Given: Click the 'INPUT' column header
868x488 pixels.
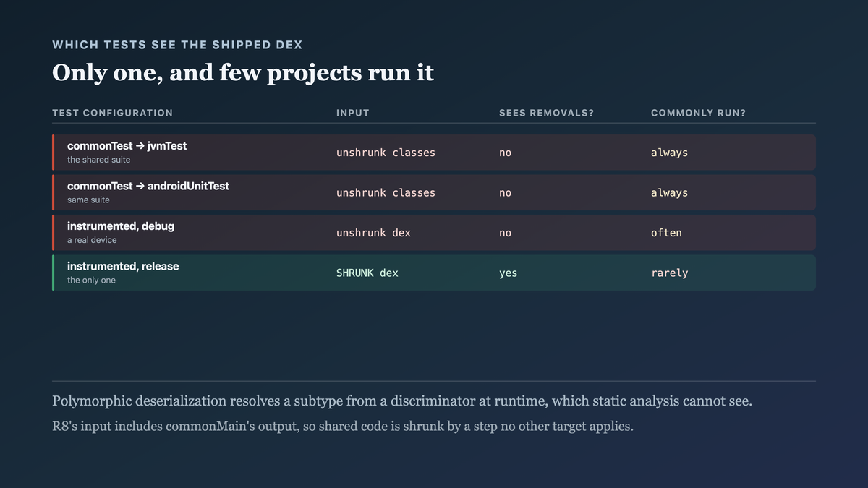Looking at the screenshot, I should click(x=353, y=113).
